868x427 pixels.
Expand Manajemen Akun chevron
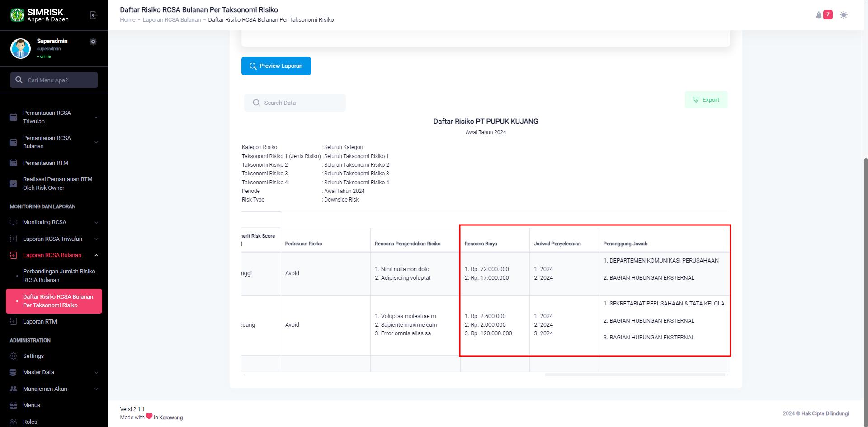96,389
